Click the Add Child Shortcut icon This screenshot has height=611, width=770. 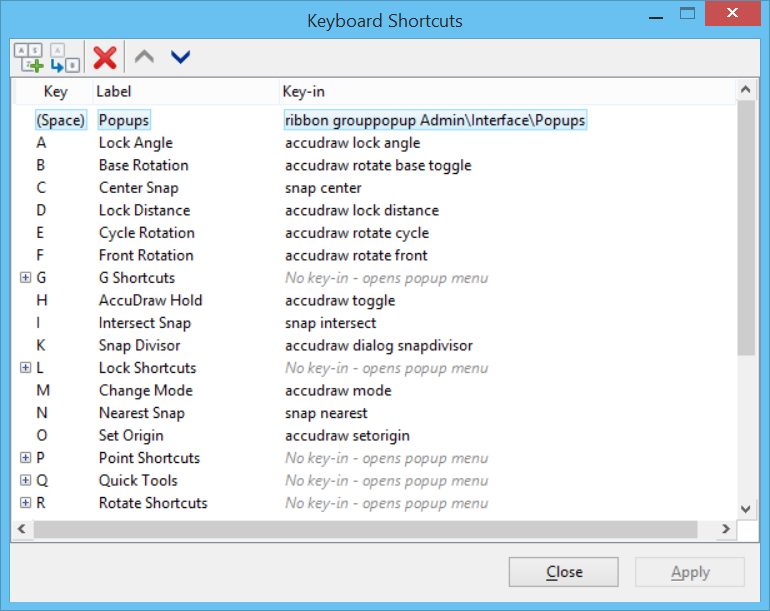tap(65, 58)
